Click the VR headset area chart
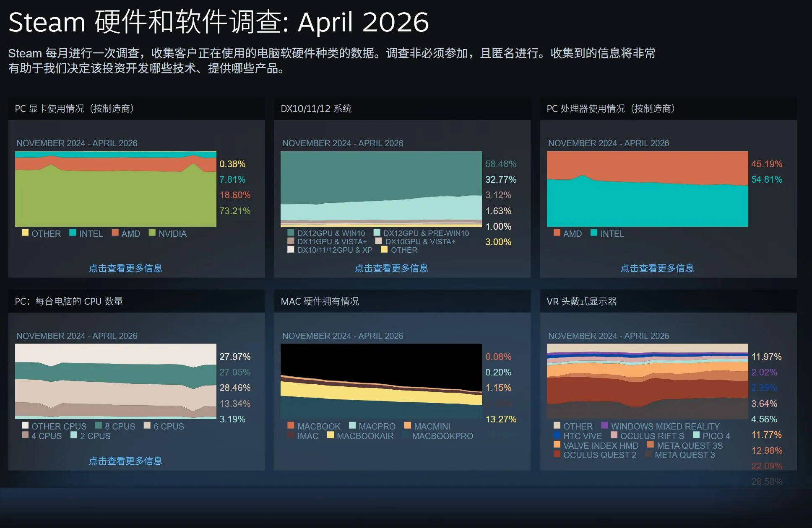The height and width of the screenshot is (528, 812). click(x=648, y=381)
